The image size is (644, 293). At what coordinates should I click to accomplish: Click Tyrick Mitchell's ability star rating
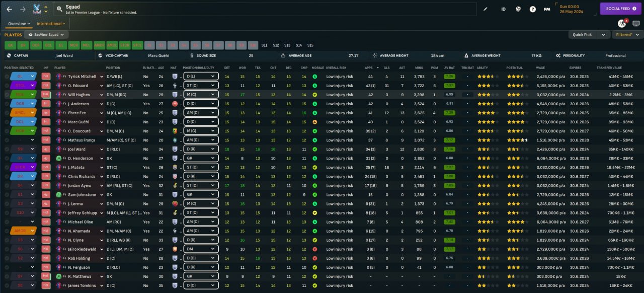(487, 77)
